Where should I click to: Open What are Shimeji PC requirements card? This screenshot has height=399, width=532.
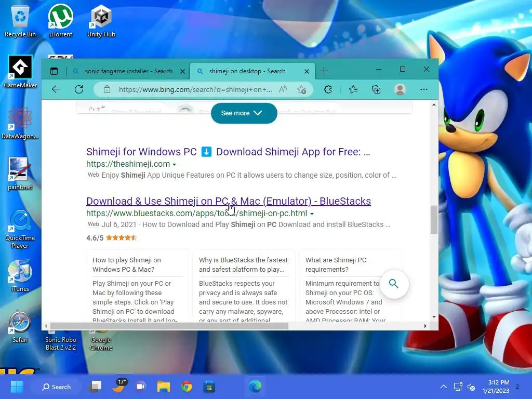[x=350, y=286]
